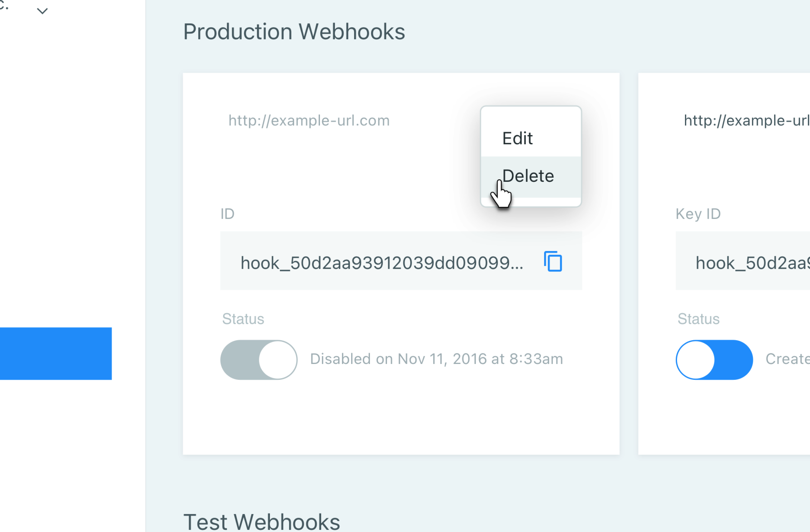Image resolution: width=810 pixels, height=532 pixels.
Task: Click the Production Webhooks heading
Action: coord(294,32)
